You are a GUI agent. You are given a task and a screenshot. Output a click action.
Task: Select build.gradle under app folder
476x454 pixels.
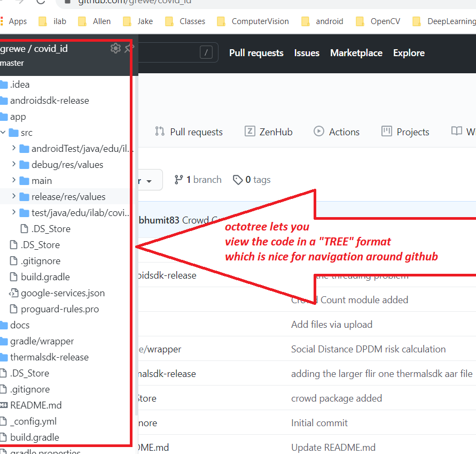click(x=45, y=277)
